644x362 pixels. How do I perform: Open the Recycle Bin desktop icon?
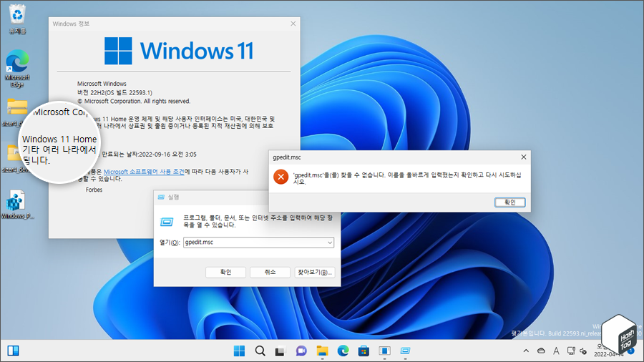point(17,19)
